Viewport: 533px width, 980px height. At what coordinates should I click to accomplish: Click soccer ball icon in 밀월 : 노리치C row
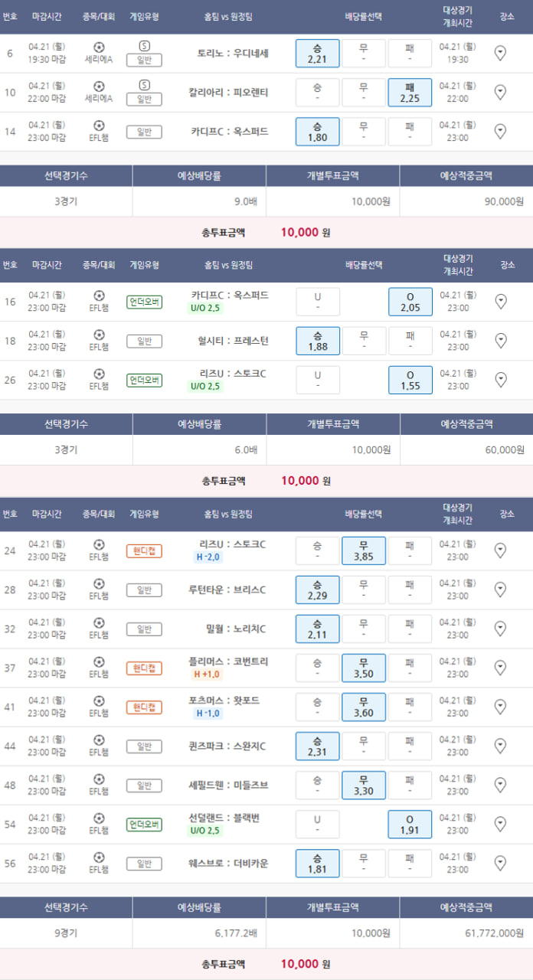pos(99,623)
